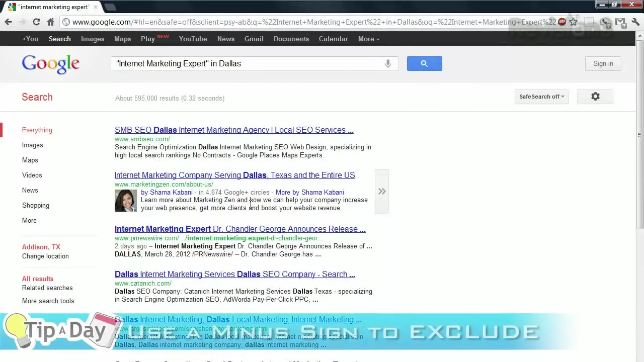
Task: Open the Adblock Plus extension icon
Action: click(561, 22)
